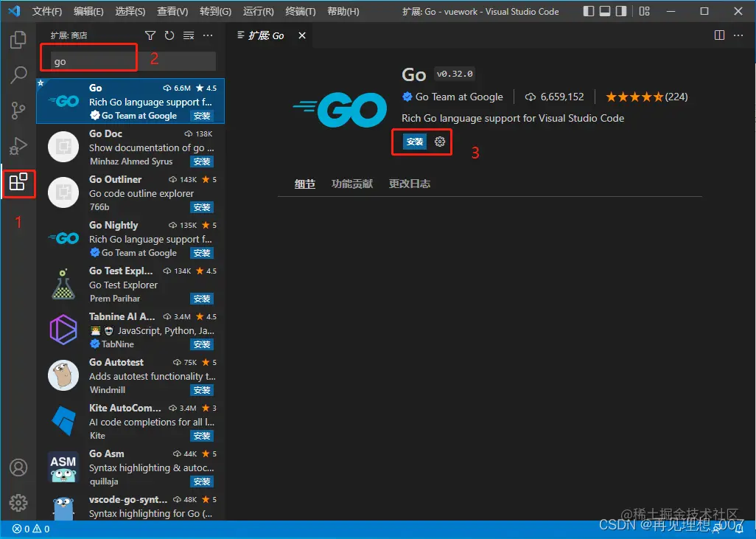This screenshot has height=539, width=756.
Task: Install the Go Autotest extension
Action: tap(202, 390)
